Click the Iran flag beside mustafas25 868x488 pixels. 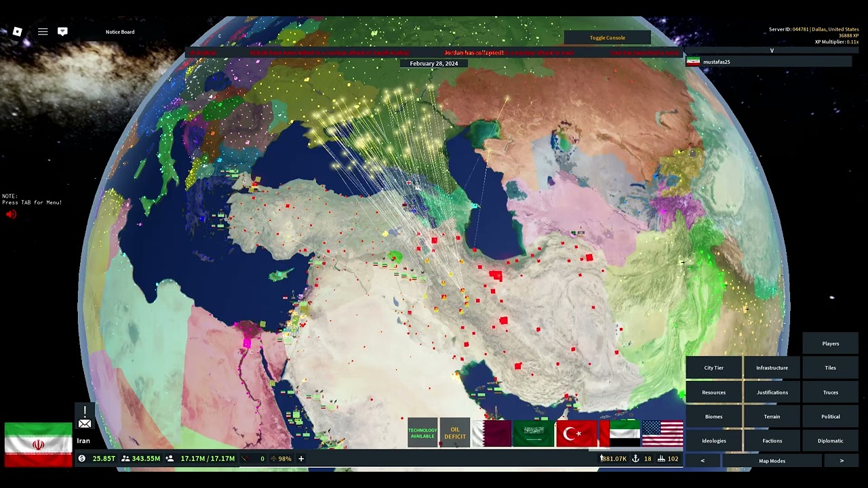pos(693,62)
